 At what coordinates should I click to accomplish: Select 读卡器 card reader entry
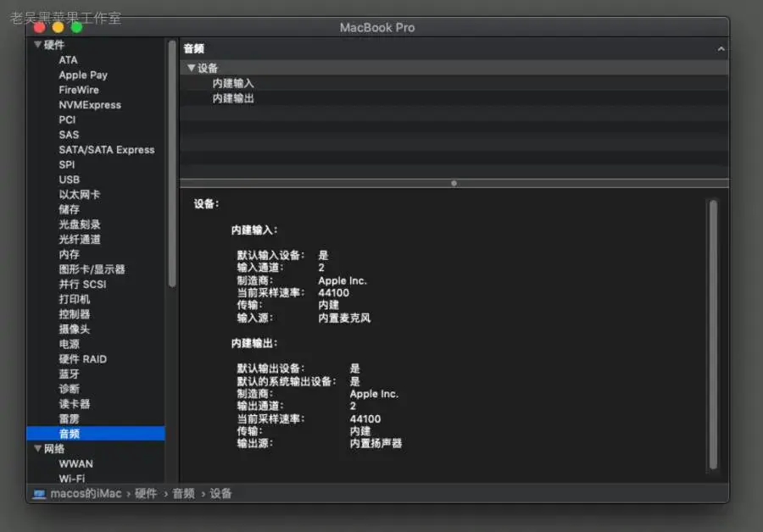[x=74, y=404]
